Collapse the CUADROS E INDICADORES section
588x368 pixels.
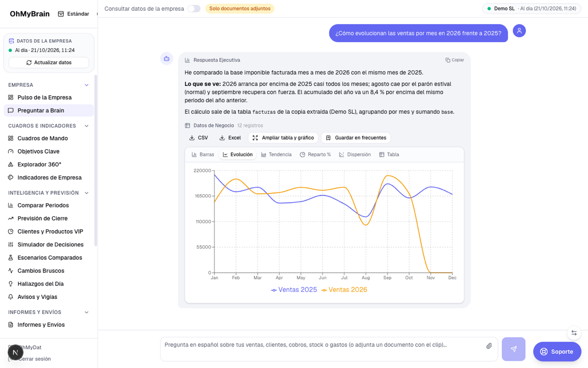coord(87,126)
